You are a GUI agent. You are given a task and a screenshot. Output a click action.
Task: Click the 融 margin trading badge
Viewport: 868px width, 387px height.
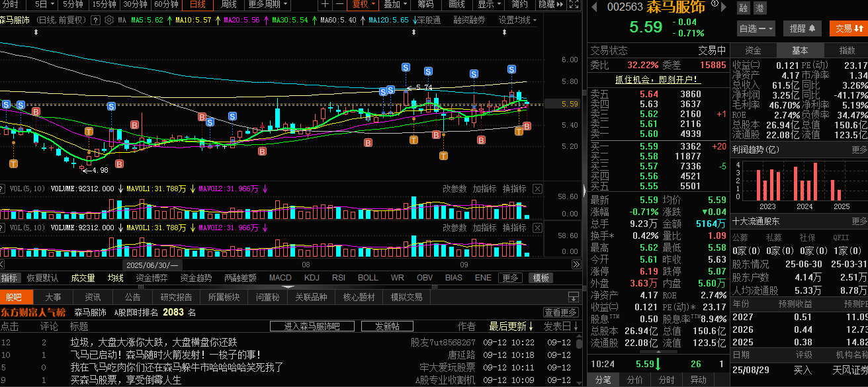(744, 8)
